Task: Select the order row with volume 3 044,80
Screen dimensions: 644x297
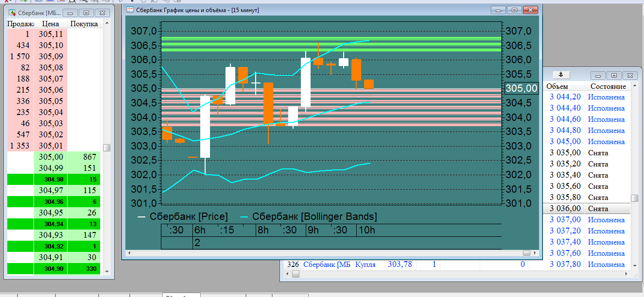Action: tap(587, 131)
